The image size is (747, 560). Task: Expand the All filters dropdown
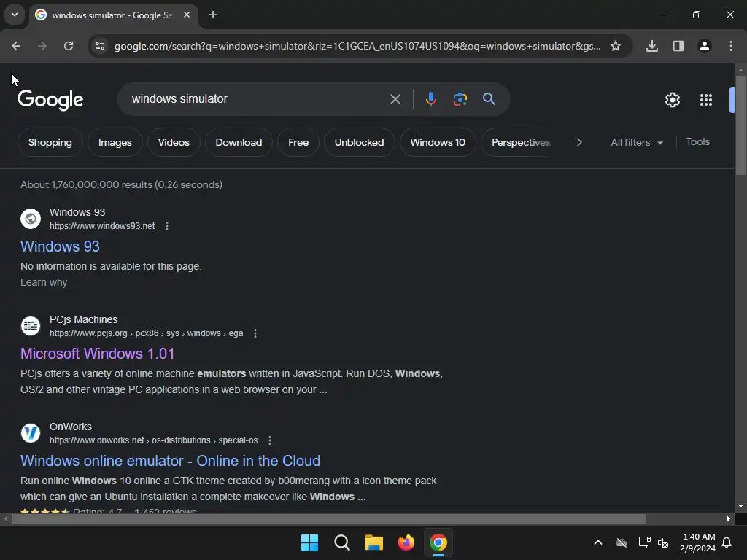coord(636,142)
